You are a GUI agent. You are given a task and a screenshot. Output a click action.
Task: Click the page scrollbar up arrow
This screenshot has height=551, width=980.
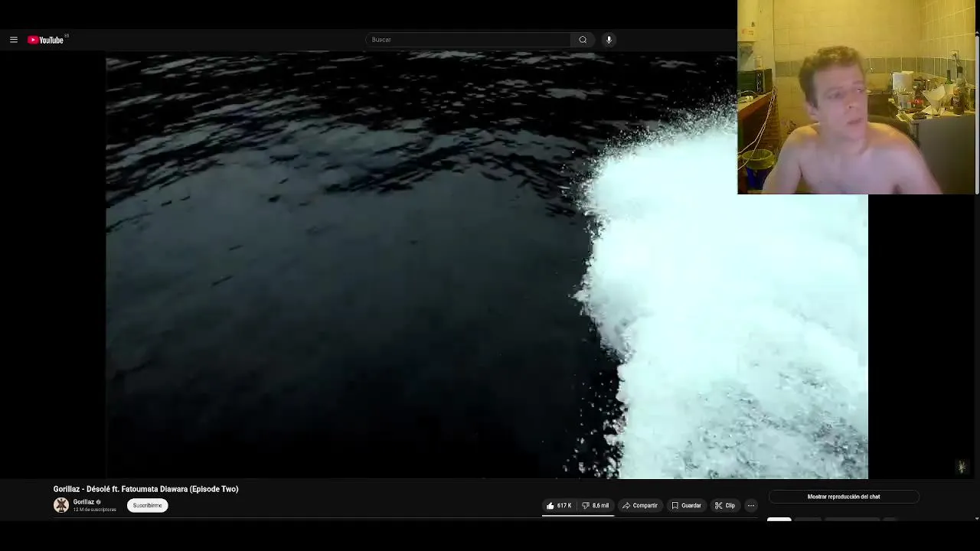[976, 32]
